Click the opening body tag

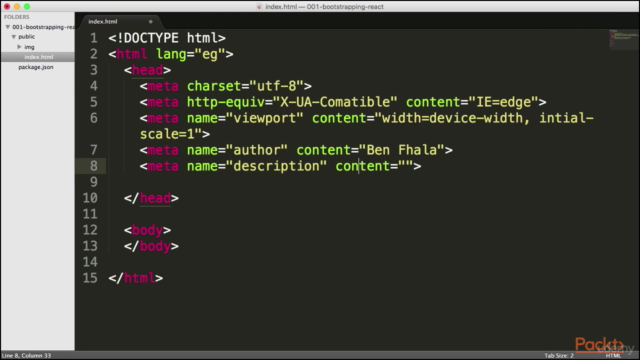(147, 230)
